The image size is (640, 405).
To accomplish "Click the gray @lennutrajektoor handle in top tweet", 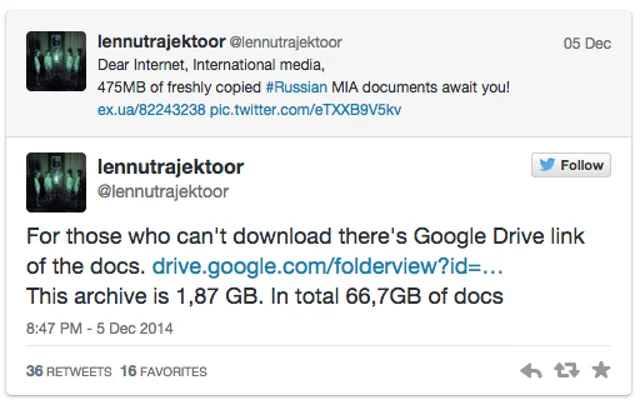I will 286,42.
